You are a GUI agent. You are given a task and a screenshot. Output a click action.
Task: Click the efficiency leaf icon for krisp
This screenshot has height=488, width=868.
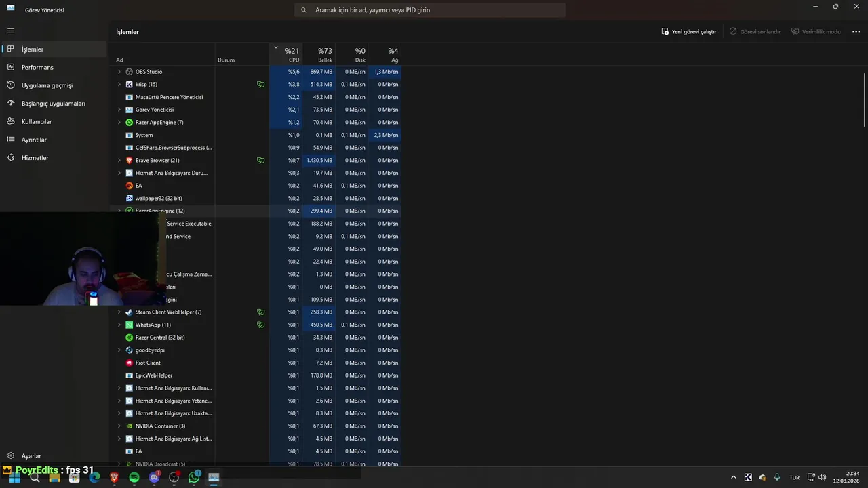260,85
